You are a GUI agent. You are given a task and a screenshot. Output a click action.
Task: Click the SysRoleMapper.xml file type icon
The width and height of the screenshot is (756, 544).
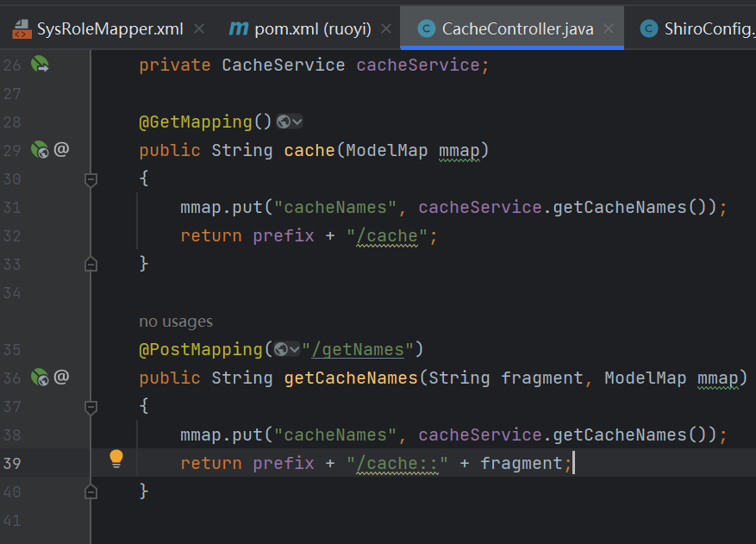click(21, 29)
